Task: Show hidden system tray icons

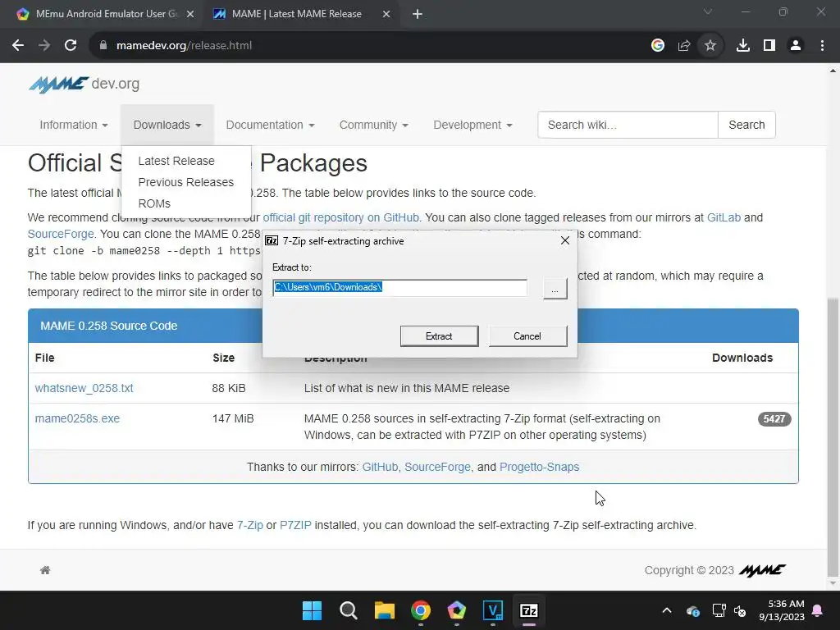Action: click(667, 610)
